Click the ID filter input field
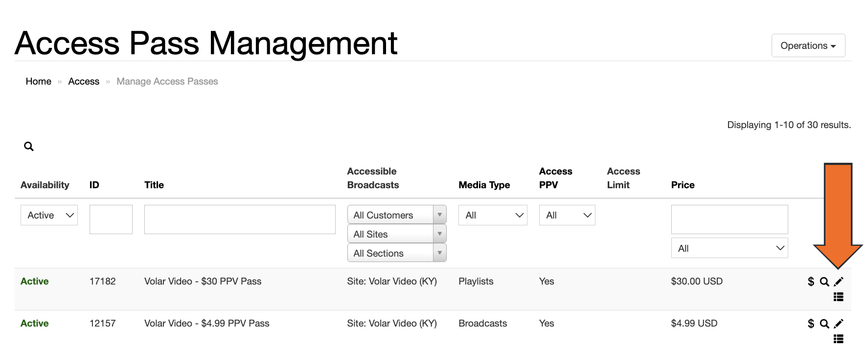The image size is (868, 351). tap(111, 219)
